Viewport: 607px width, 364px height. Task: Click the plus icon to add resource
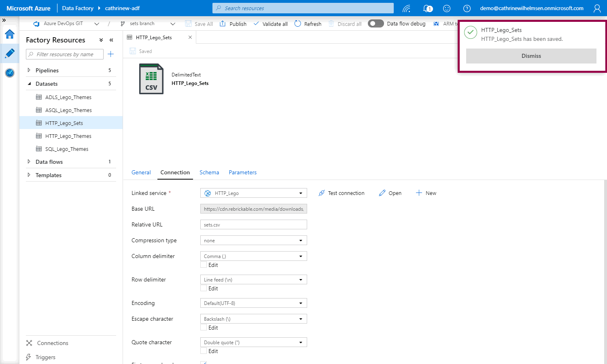[111, 54]
